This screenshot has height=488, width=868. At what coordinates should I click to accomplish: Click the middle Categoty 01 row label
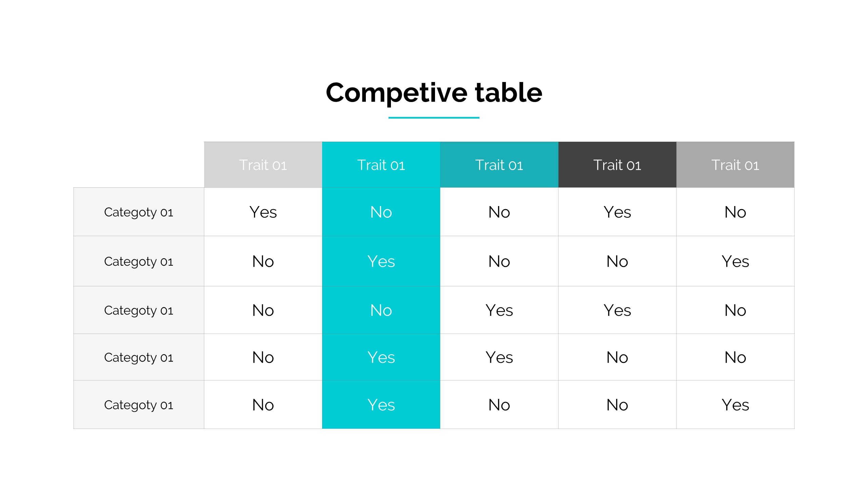138,310
